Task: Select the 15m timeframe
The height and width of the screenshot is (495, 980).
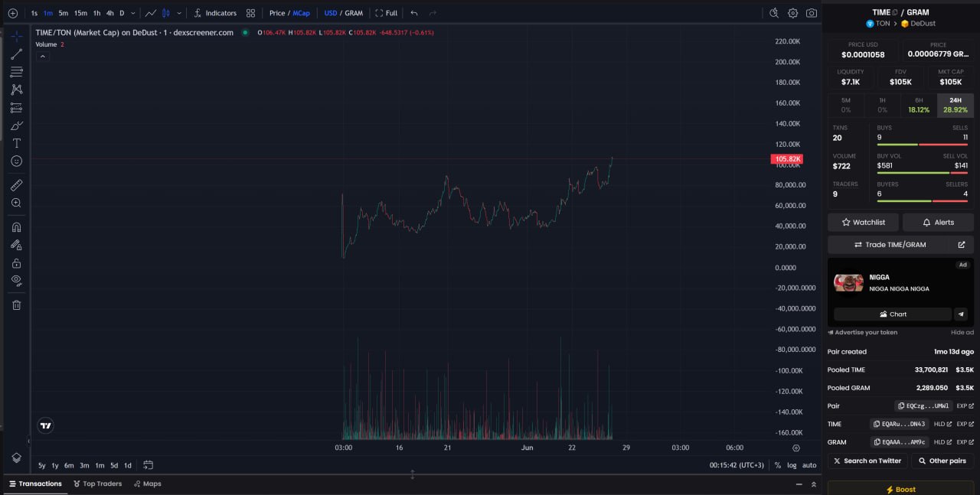Action: pos(80,13)
